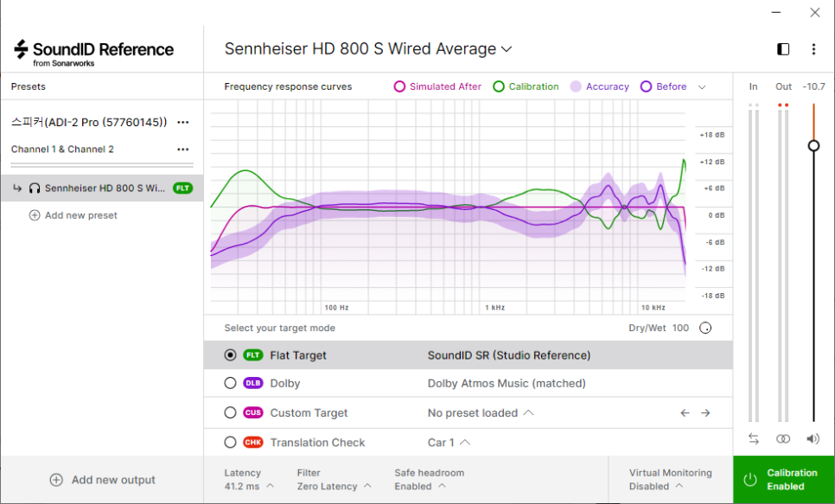Select the Dolby radio button
The image size is (835, 504).
click(x=230, y=383)
